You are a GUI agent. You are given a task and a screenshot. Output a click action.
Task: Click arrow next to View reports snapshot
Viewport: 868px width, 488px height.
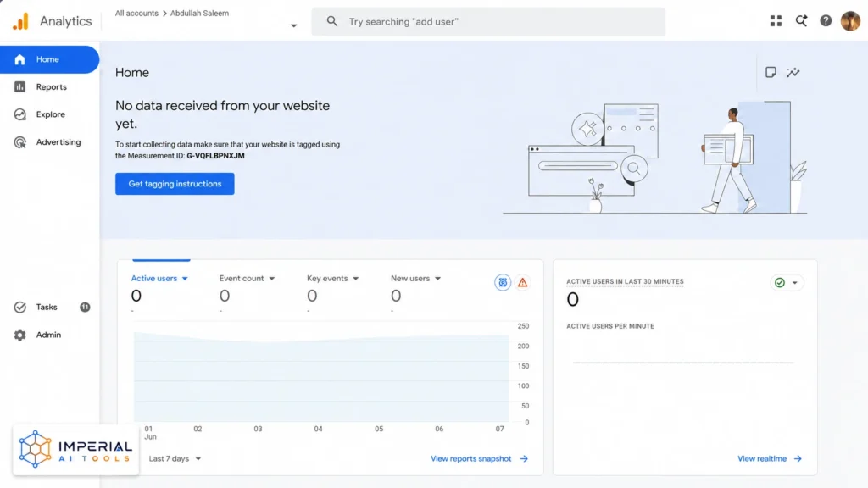(x=524, y=458)
